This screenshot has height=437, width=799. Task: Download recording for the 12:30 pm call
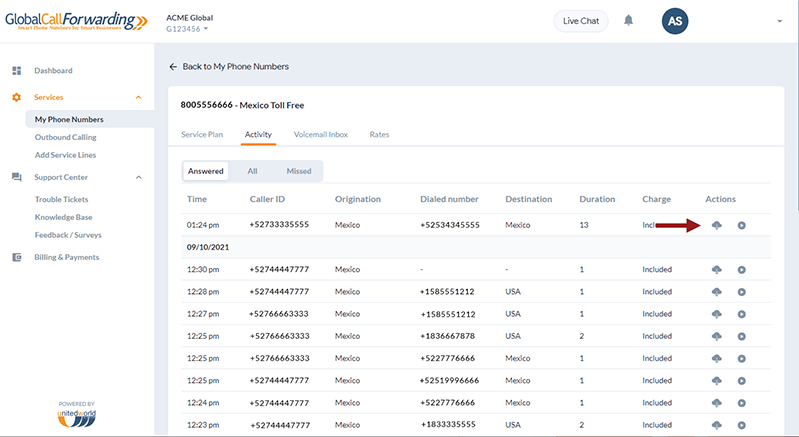(716, 269)
